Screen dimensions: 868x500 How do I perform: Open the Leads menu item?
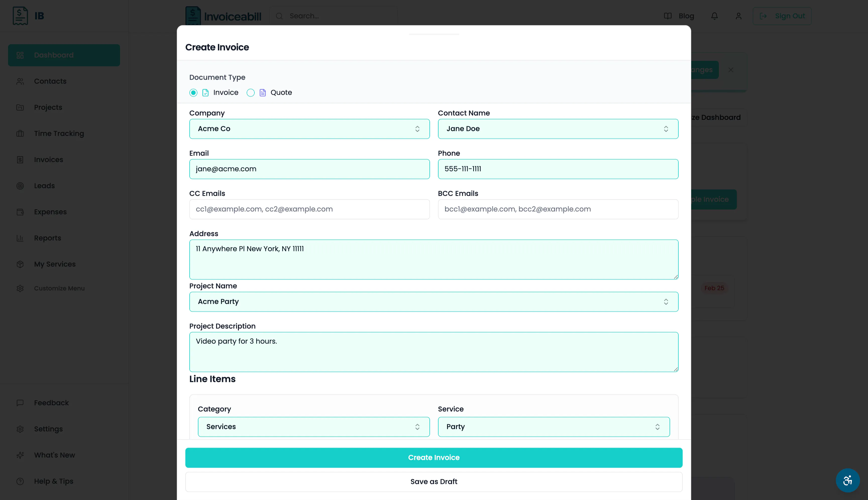pyautogui.click(x=64, y=186)
